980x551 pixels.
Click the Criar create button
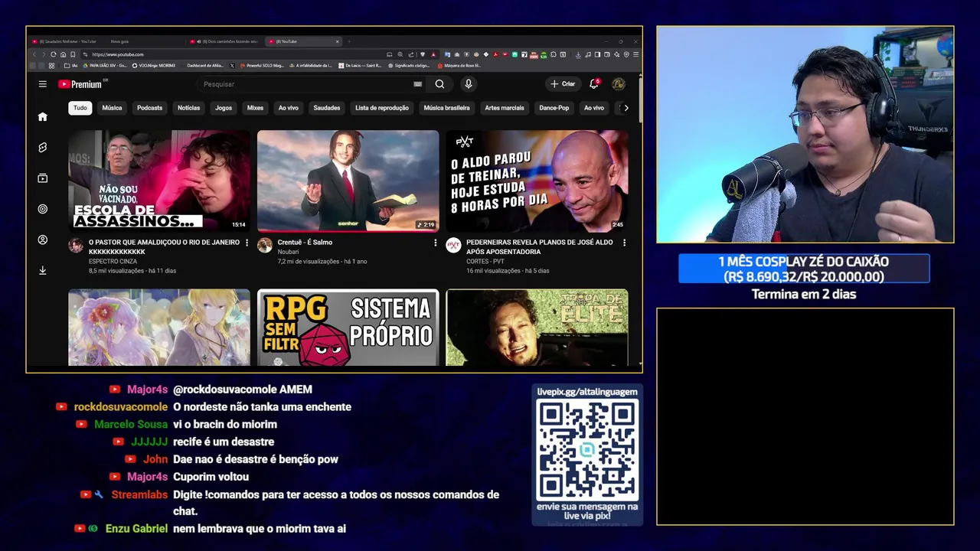(x=562, y=84)
